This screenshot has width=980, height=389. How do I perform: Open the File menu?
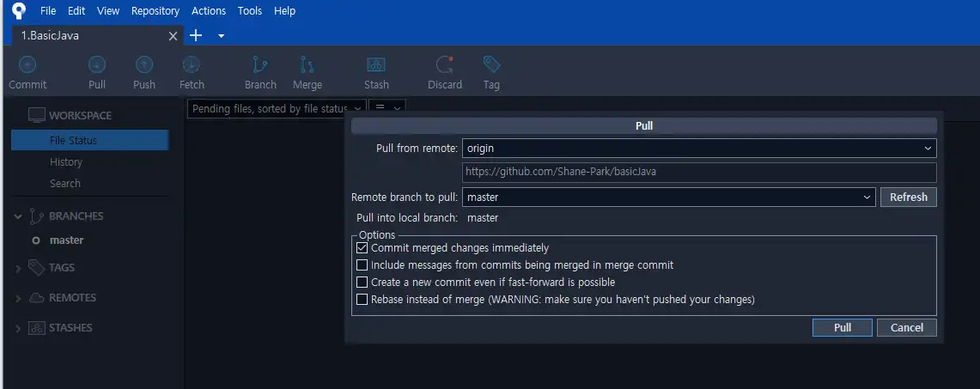point(47,10)
